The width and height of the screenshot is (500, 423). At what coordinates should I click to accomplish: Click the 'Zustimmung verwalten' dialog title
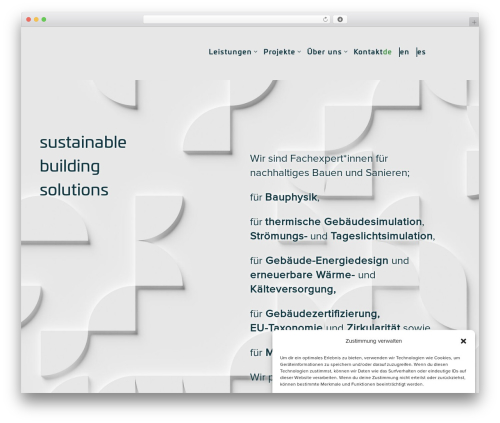(x=374, y=341)
